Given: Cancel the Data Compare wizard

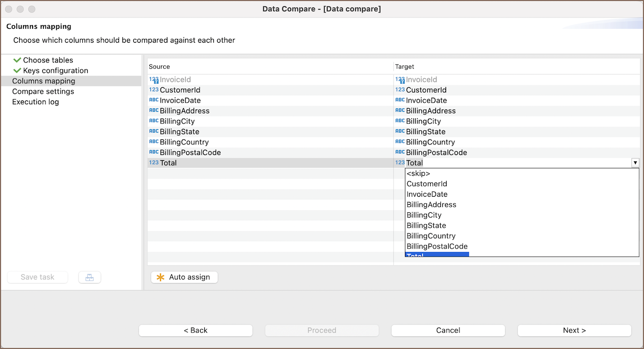Looking at the screenshot, I should coord(448,330).
